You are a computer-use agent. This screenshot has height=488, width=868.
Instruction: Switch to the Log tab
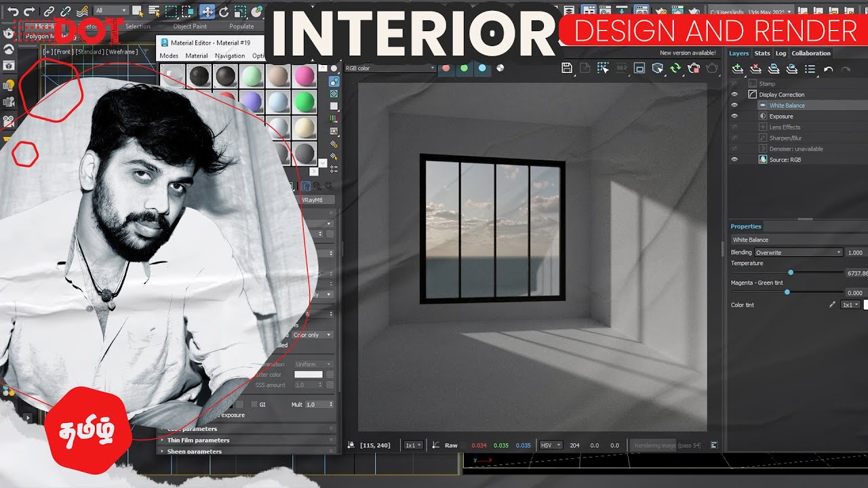[x=781, y=53]
